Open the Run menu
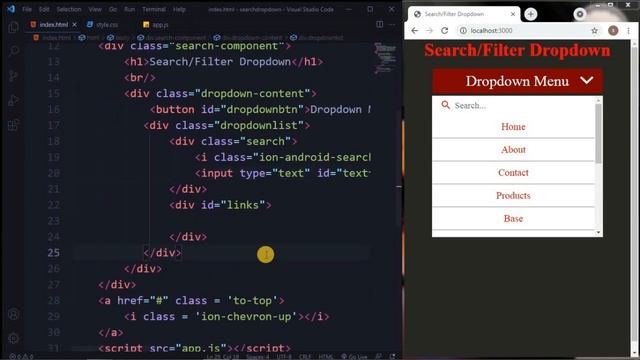Viewport: 640px width, 360px height. click(129, 9)
